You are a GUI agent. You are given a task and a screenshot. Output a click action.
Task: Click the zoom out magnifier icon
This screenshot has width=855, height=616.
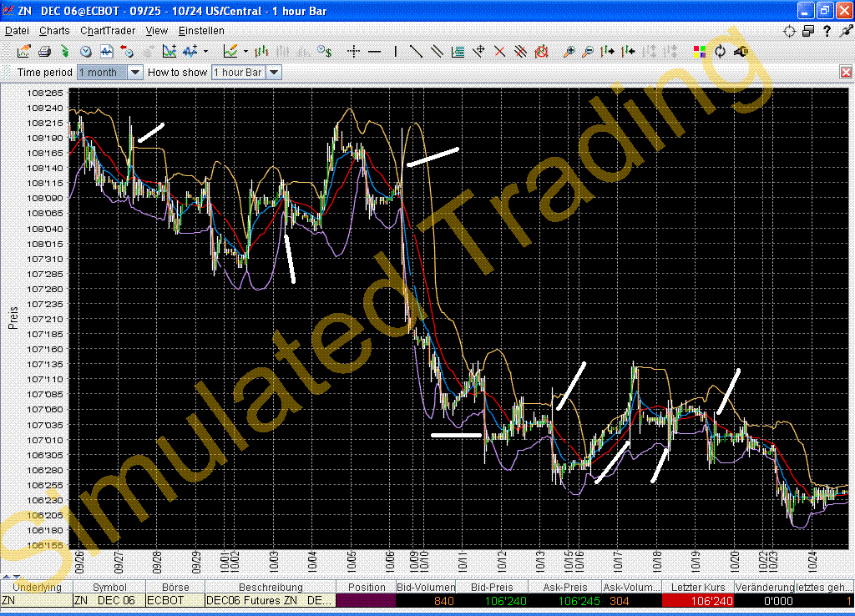588,52
